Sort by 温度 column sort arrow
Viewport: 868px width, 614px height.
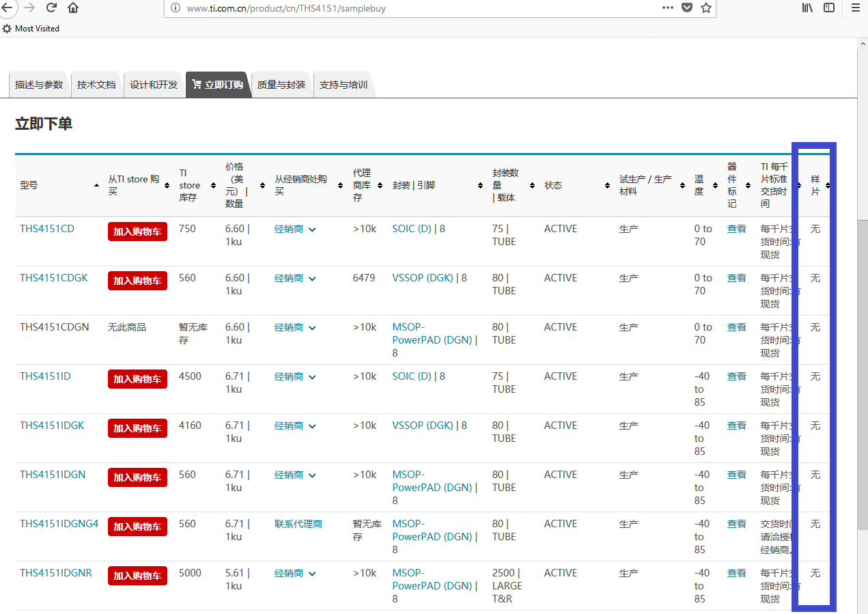[715, 186]
